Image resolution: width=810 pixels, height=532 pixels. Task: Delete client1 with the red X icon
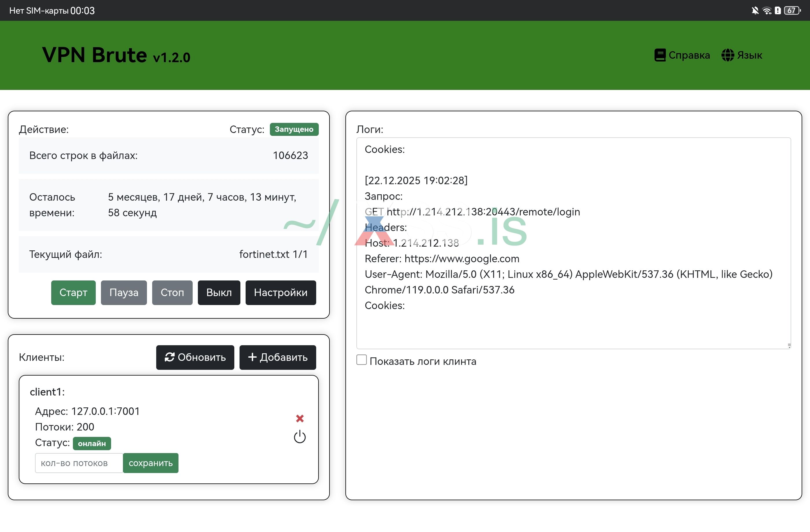point(300,418)
